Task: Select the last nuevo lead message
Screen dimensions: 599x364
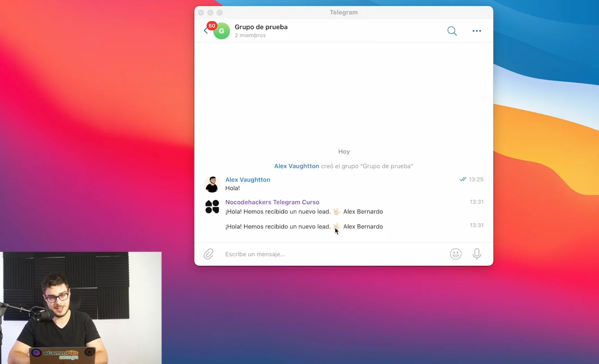Action: [x=304, y=227]
